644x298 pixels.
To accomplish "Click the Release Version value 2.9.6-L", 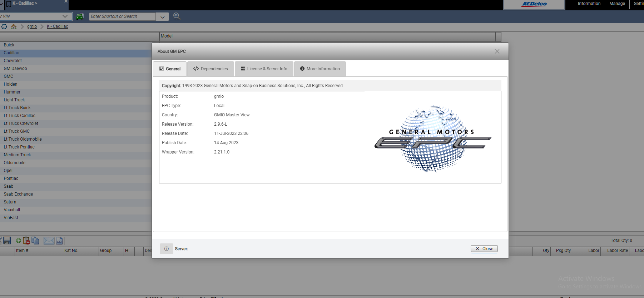I will click(221, 124).
